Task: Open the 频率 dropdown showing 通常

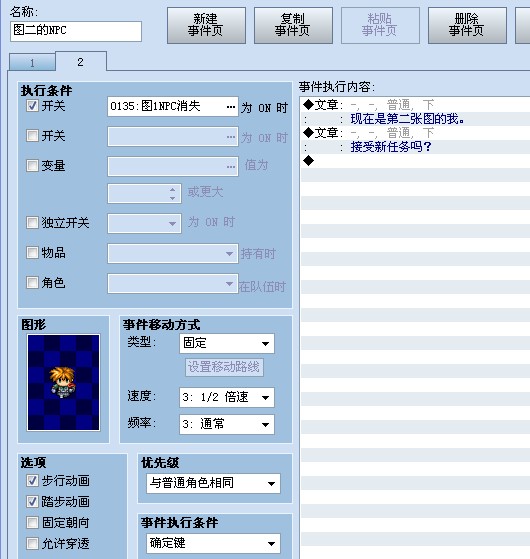Action: [x=227, y=424]
